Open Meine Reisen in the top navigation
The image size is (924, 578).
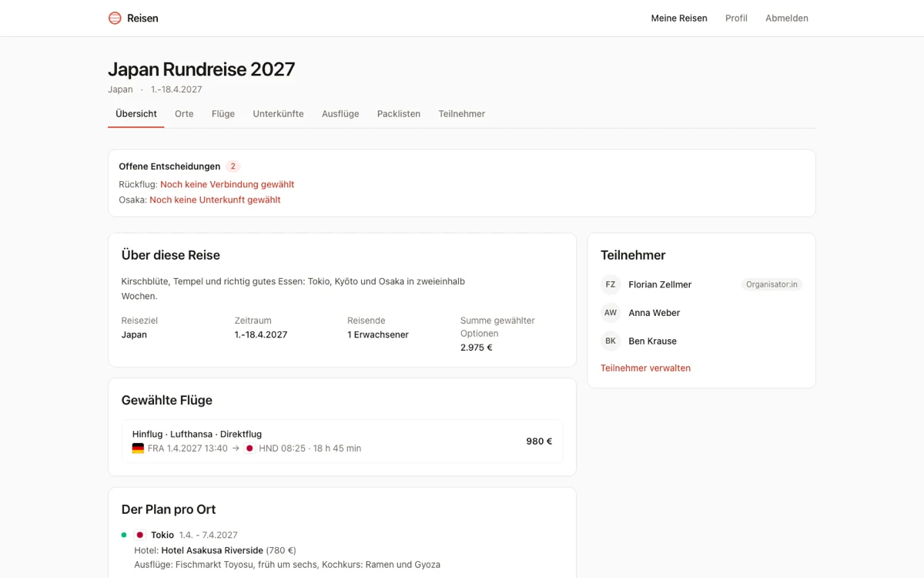pyautogui.click(x=679, y=18)
